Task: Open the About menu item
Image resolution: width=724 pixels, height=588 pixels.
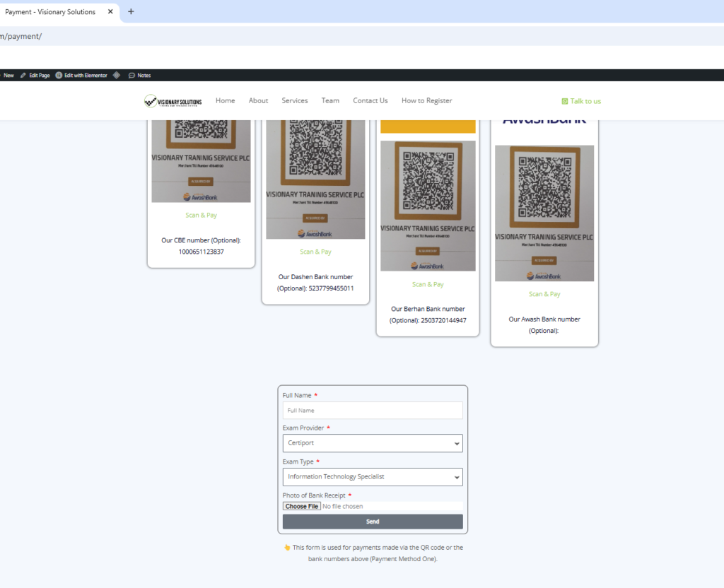Action: (x=258, y=100)
